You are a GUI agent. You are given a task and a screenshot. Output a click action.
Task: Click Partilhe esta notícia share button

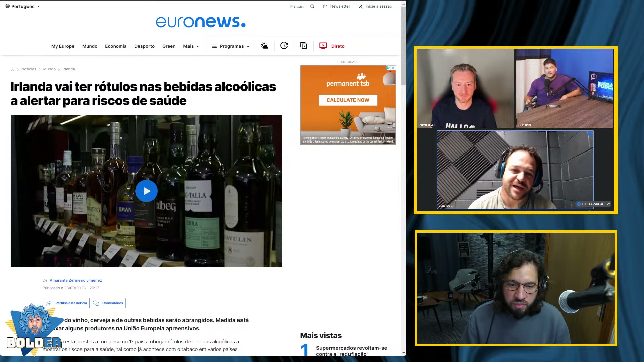pyautogui.click(x=66, y=303)
